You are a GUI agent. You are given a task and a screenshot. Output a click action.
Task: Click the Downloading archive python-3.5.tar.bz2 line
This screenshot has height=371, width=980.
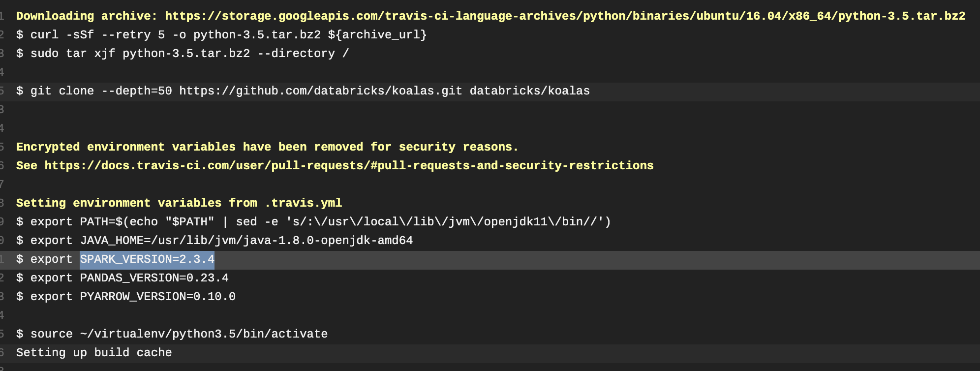pyautogui.click(x=490, y=16)
